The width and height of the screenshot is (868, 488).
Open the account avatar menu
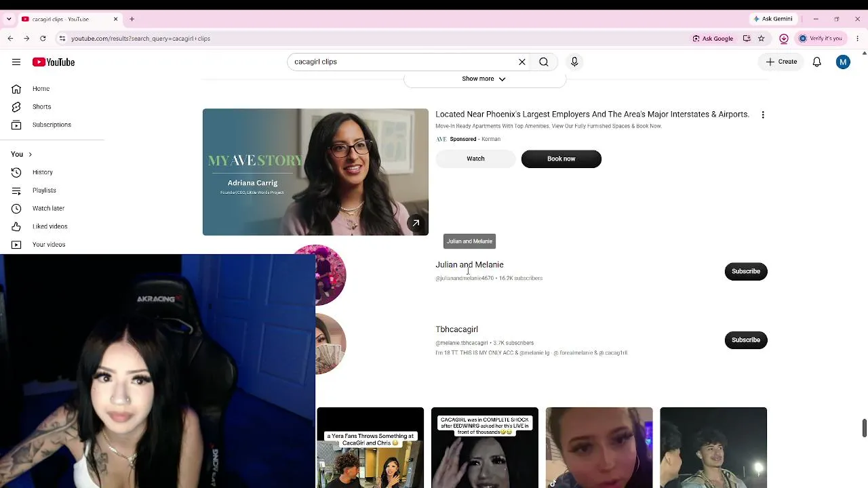(x=843, y=62)
